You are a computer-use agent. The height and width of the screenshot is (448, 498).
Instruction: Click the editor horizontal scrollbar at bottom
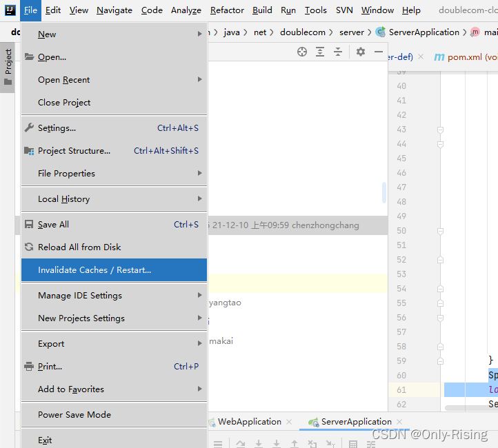point(471,408)
